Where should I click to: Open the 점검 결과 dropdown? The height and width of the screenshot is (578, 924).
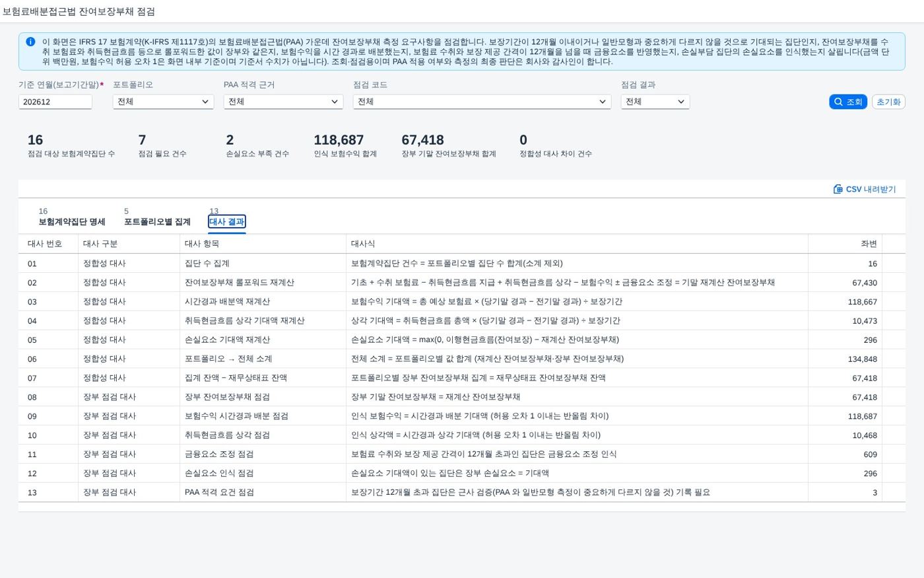655,102
